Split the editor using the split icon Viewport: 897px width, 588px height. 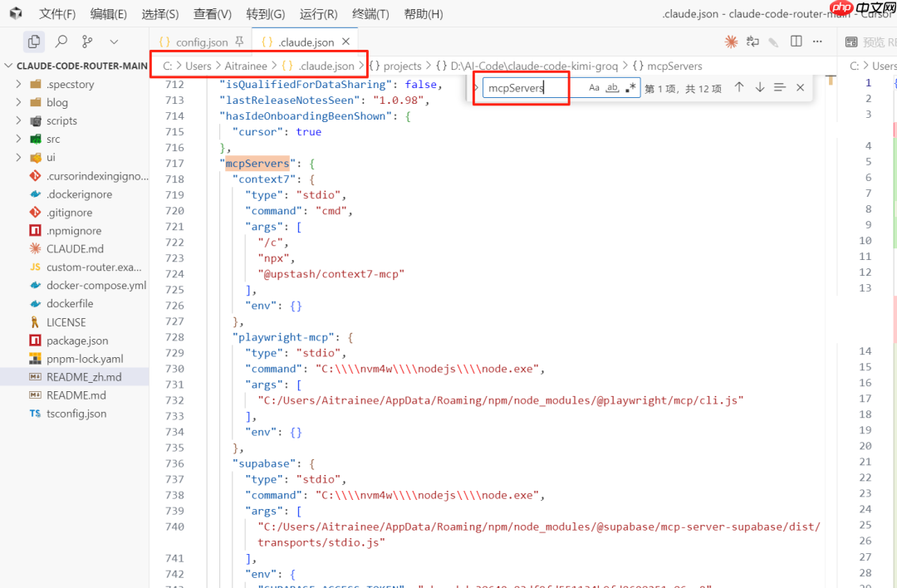click(796, 41)
